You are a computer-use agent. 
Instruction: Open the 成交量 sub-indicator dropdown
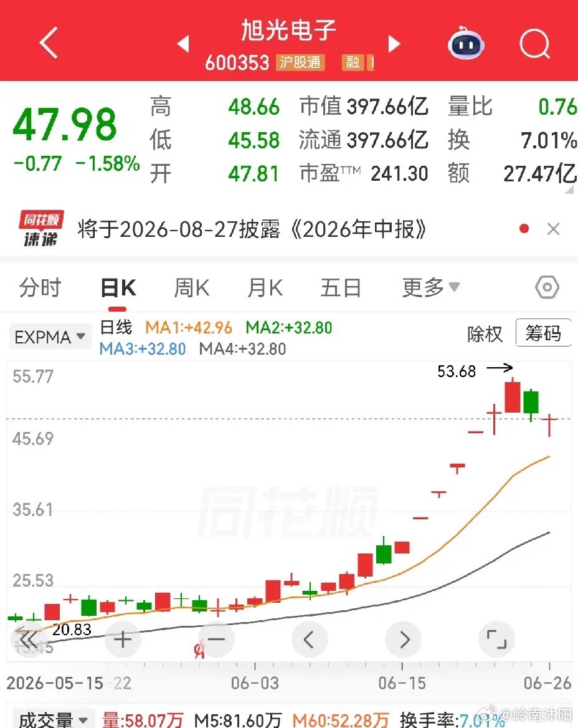pos(54,719)
